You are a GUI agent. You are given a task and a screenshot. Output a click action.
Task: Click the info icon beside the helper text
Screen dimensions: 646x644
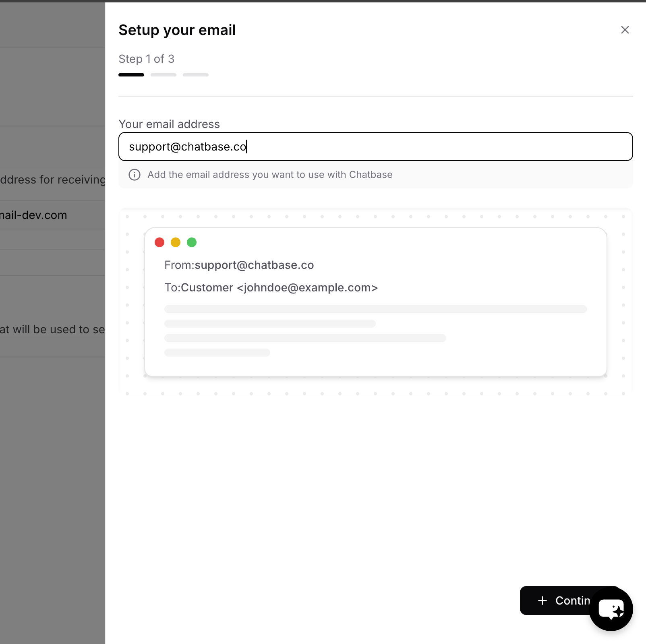point(134,175)
